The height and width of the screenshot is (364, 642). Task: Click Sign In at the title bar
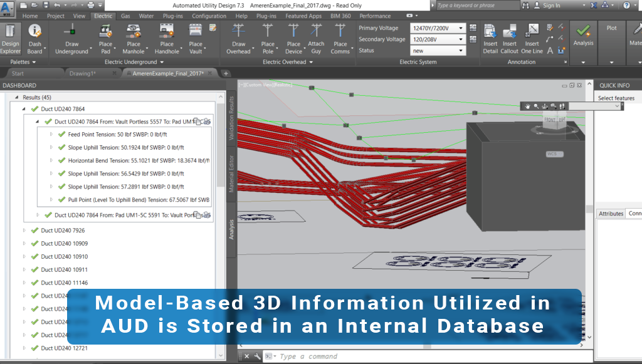(552, 5)
